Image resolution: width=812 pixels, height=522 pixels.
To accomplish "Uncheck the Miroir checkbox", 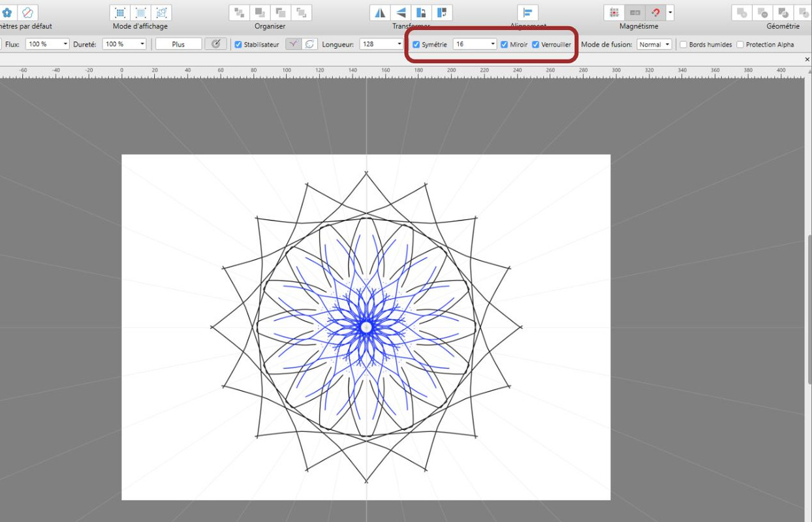I will click(x=504, y=44).
